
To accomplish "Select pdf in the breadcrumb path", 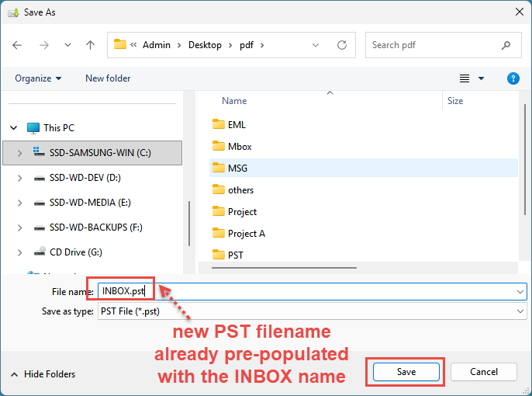I will pyautogui.click(x=247, y=45).
